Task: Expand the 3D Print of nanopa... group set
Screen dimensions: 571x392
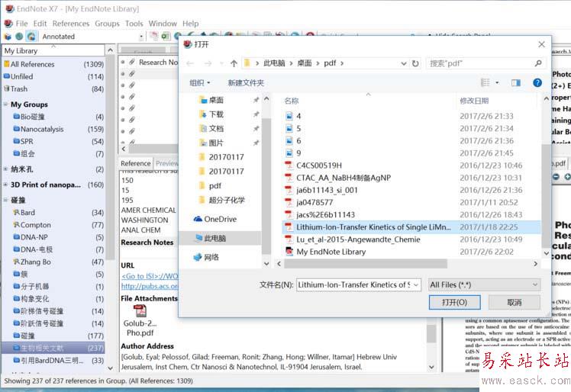Action: click(x=6, y=185)
